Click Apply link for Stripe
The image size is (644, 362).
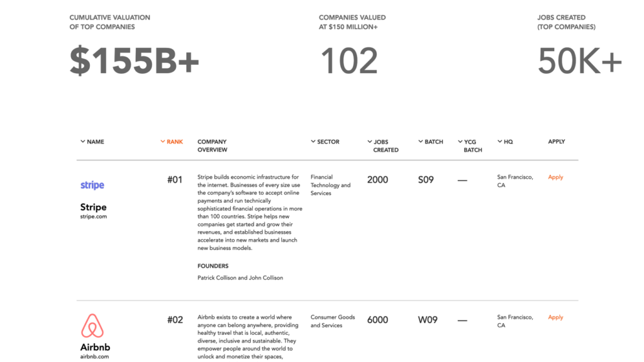point(555,178)
